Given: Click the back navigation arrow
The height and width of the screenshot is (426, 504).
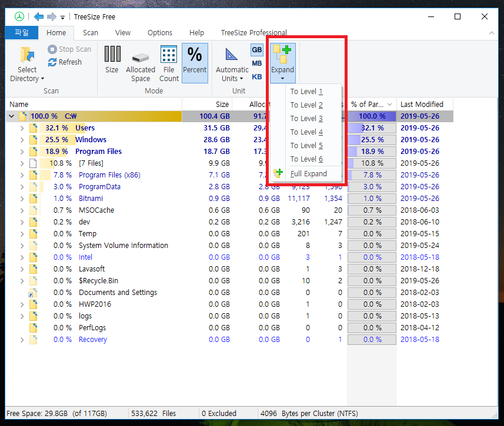Looking at the screenshot, I should pos(39,16).
